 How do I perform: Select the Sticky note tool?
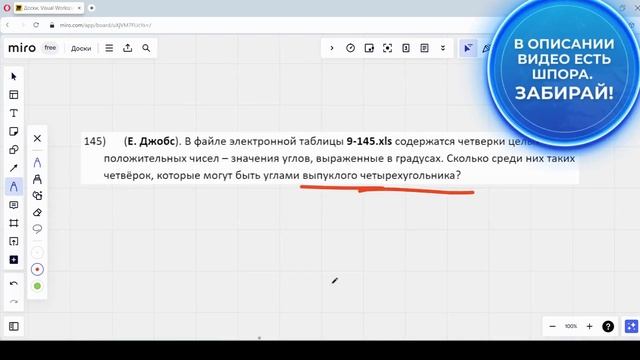pyautogui.click(x=13, y=131)
